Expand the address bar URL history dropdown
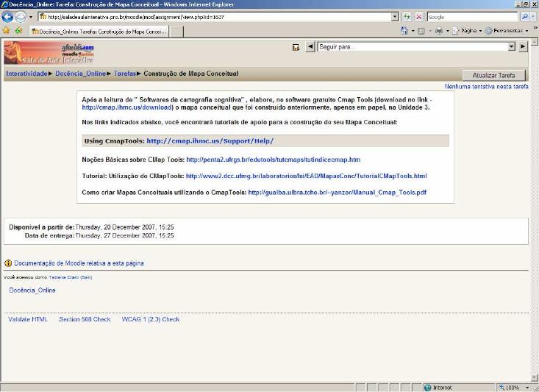 [x=395, y=16]
